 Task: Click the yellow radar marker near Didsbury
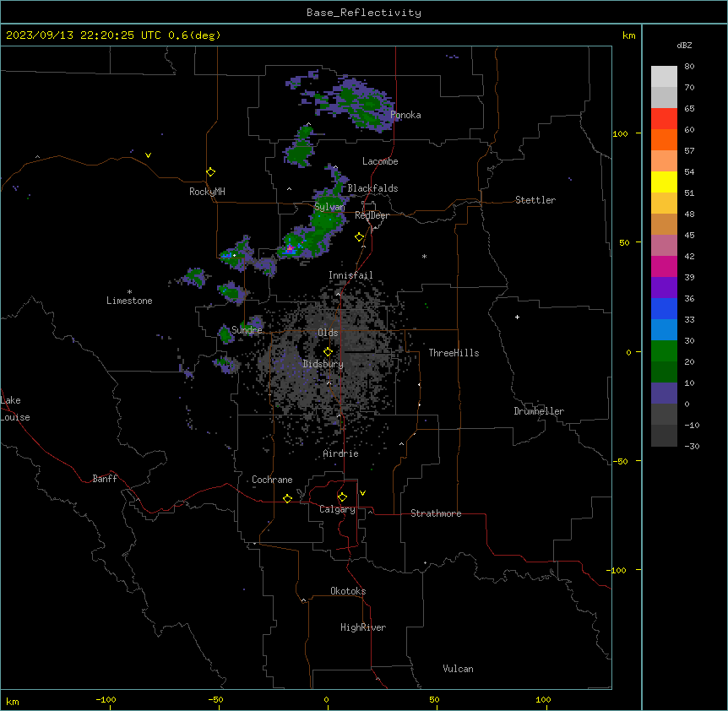click(x=328, y=351)
